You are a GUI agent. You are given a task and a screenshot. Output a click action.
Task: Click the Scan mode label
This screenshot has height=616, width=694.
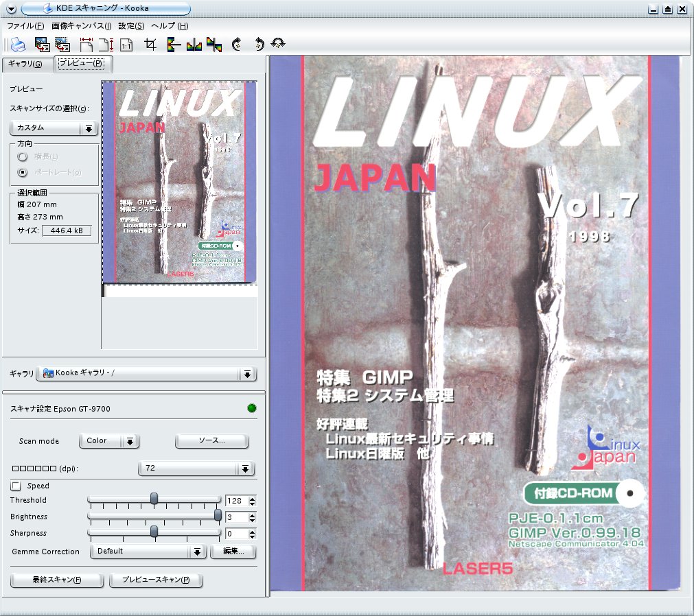39,441
